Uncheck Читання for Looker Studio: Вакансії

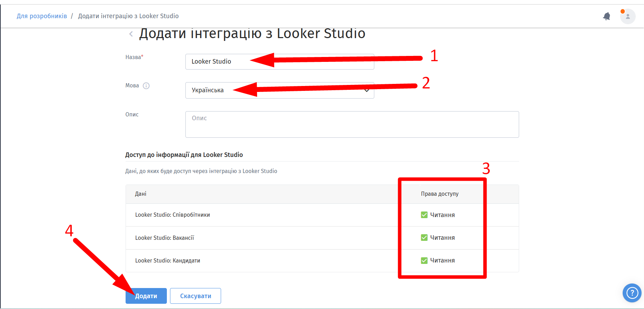(x=424, y=238)
